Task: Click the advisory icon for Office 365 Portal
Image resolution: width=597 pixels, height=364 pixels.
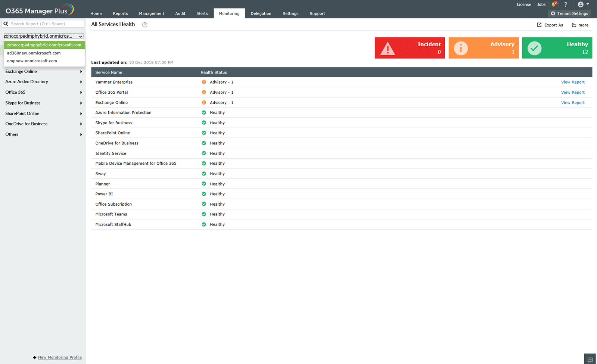Action: (204, 92)
